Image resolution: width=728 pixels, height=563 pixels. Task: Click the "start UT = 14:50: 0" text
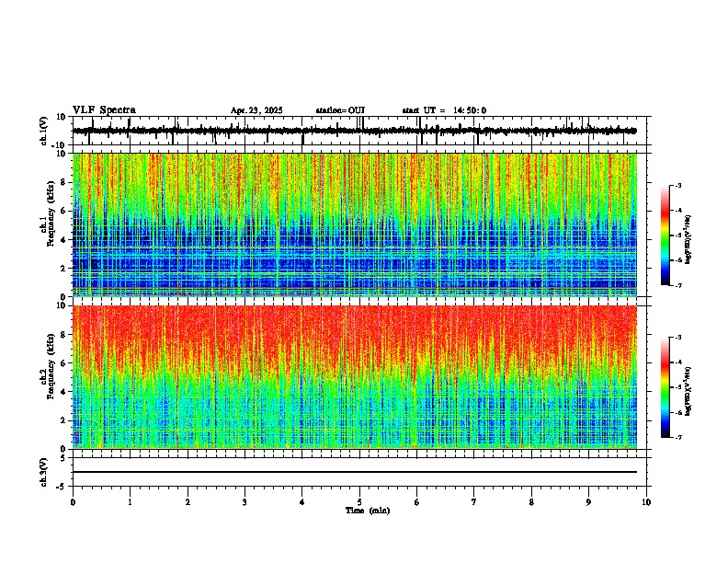[444, 110]
